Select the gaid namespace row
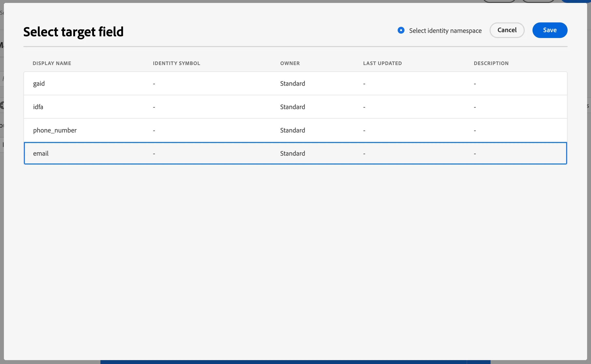Image resolution: width=591 pixels, height=364 pixels. pos(295,83)
